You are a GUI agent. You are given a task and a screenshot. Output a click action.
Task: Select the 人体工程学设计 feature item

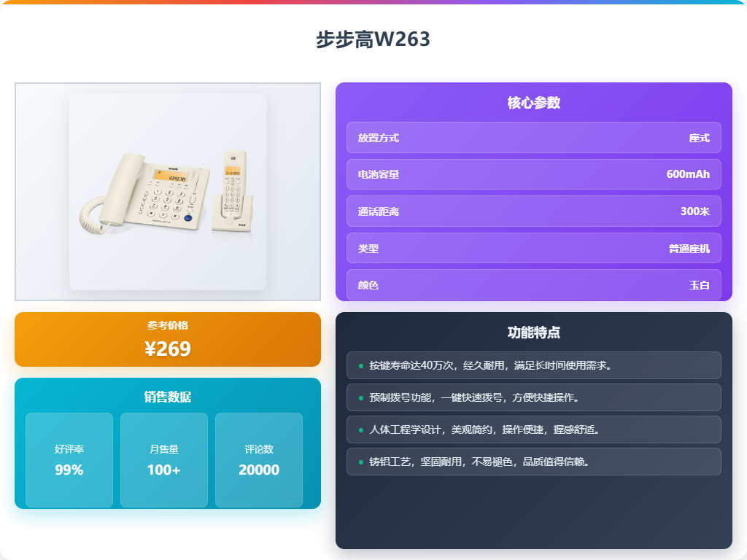tap(533, 429)
